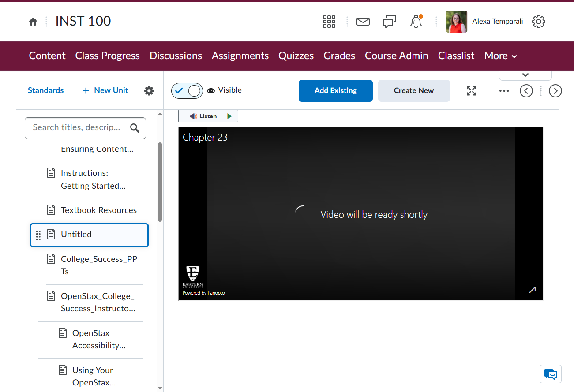Click the search magnifier icon
574x392 pixels.
point(135,128)
